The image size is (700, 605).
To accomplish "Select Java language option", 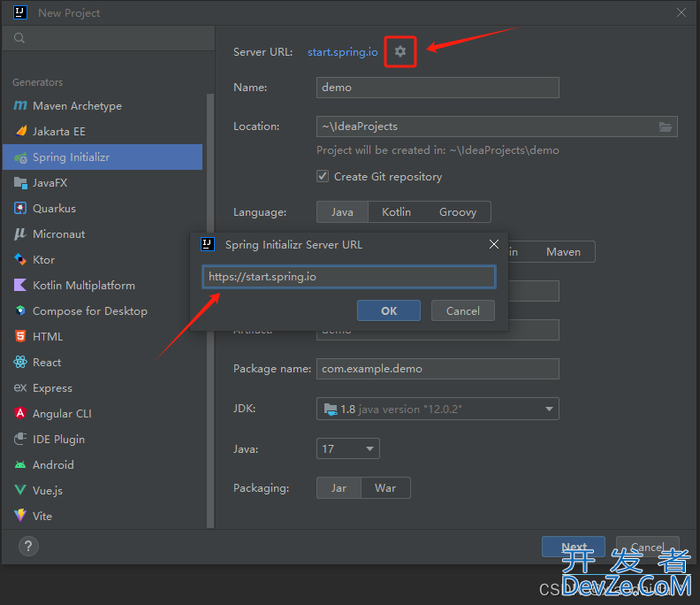I will [x=342, y=211].
